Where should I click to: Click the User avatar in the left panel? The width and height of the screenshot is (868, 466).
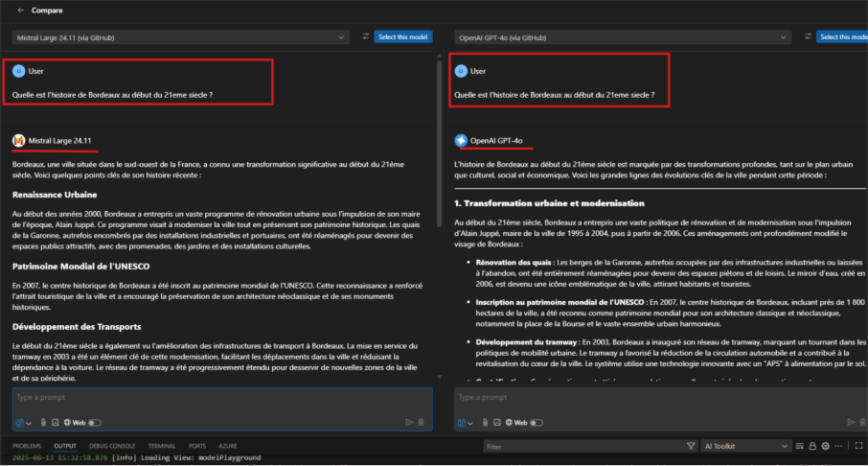(19, 71)
